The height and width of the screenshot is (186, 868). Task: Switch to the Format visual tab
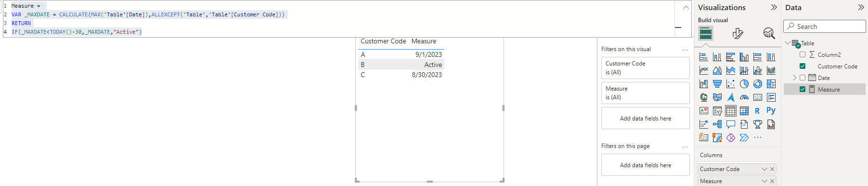point(738,33)
